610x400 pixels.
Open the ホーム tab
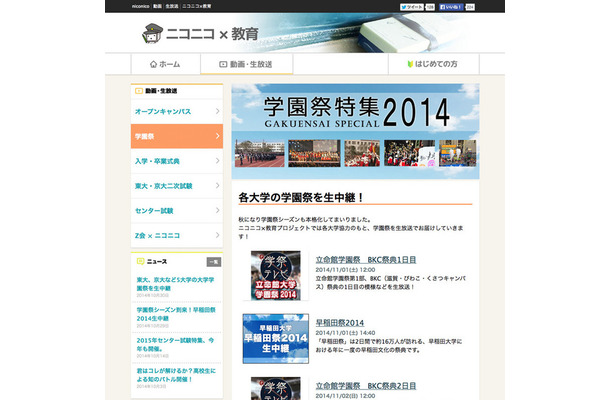(165, 64)
